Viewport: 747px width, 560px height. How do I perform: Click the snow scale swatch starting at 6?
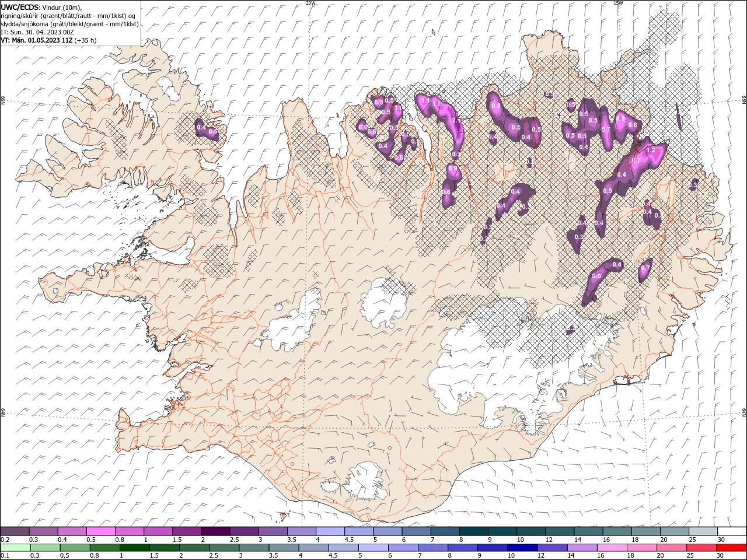click(417, 531)
